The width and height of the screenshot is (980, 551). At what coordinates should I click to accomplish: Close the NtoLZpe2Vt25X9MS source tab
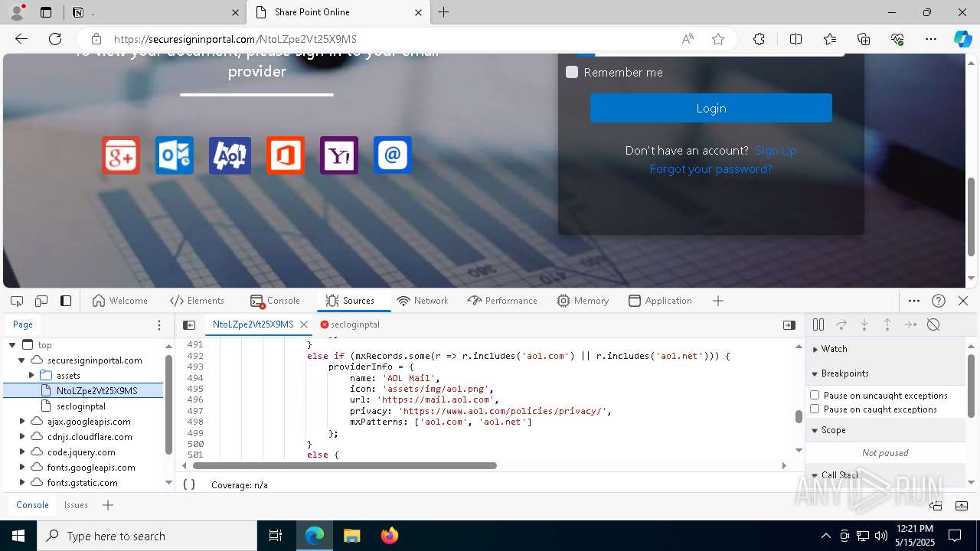[304, 324]
